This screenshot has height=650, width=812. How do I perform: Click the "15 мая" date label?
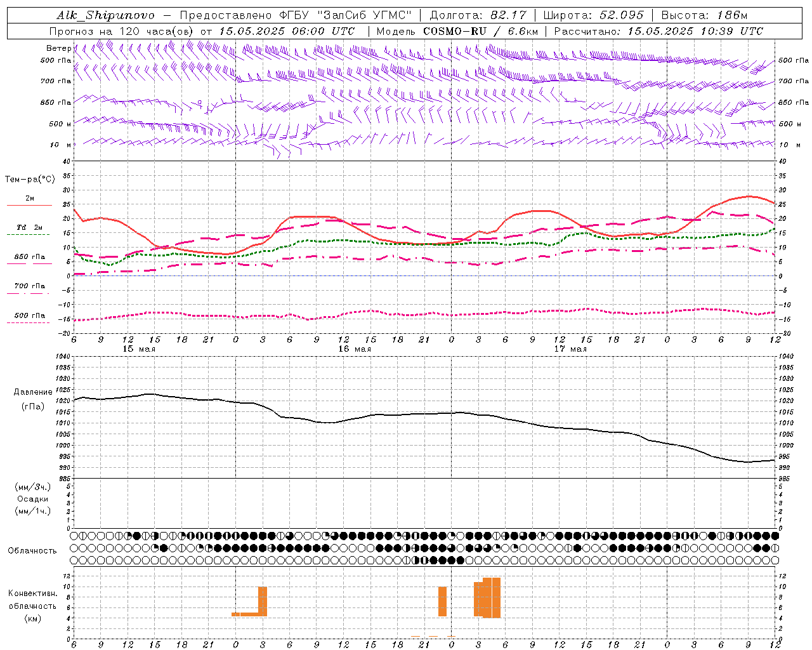tap(139, 349)
